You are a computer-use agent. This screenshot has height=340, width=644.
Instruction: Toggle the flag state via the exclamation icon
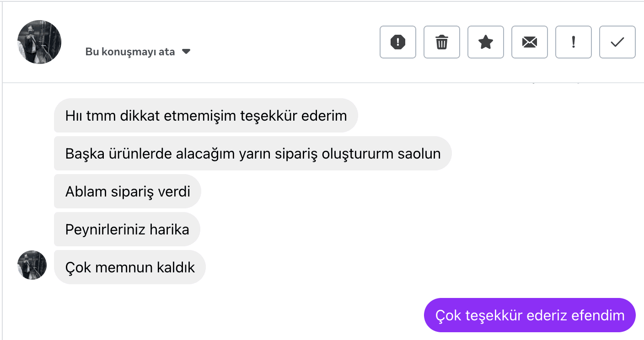(573, 42)
